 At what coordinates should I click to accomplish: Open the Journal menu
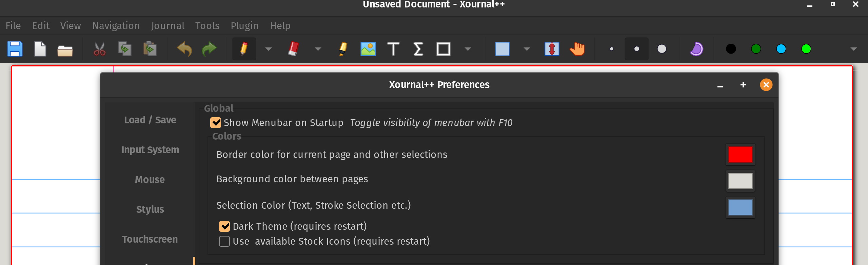point(168,25)
